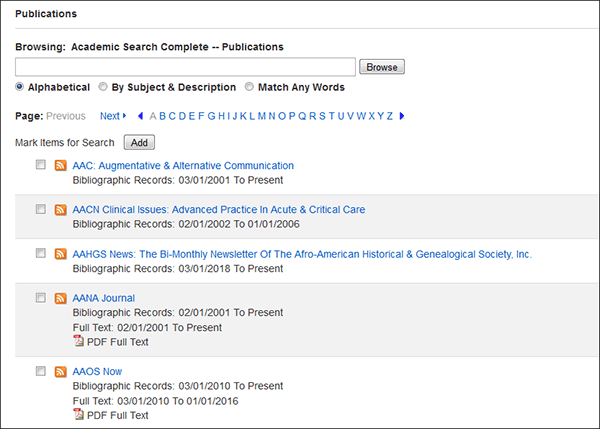Open the AANA Journal link
The width and height of the screenshot is (600, 429).
click(104, 298)
